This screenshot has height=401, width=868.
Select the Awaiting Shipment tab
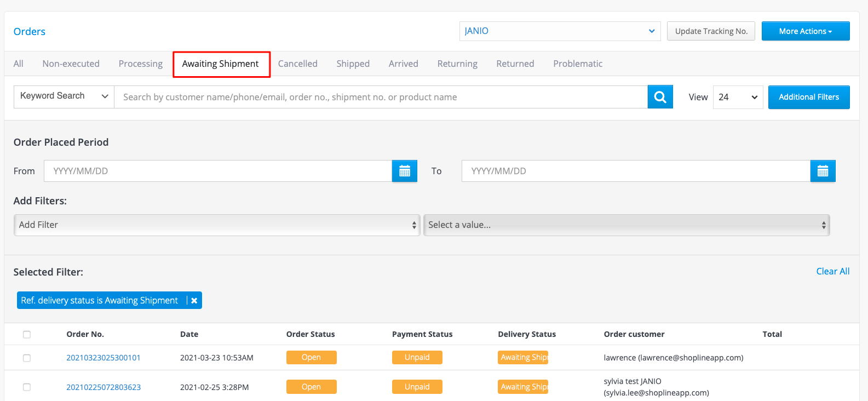coord(221,64)
